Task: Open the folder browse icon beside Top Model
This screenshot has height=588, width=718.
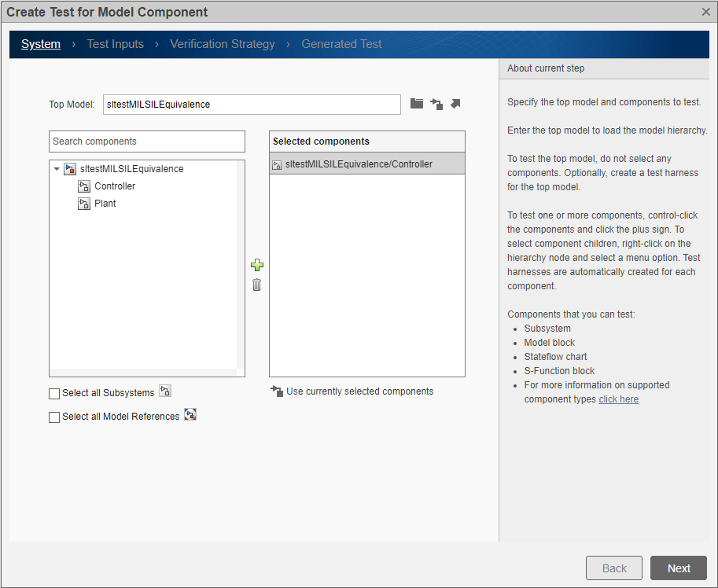Action: coord(416,104)
